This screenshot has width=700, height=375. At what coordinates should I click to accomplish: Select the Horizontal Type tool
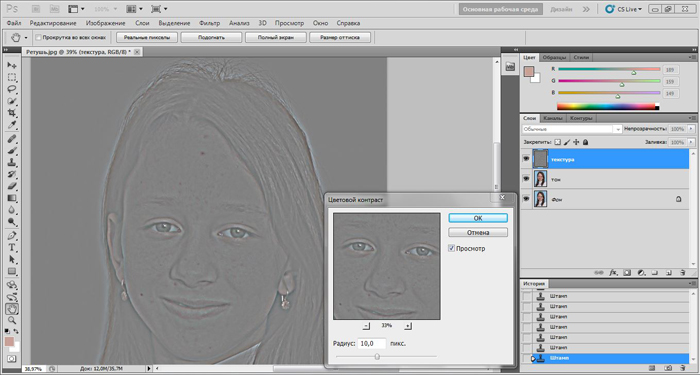[x=12, y=247]
